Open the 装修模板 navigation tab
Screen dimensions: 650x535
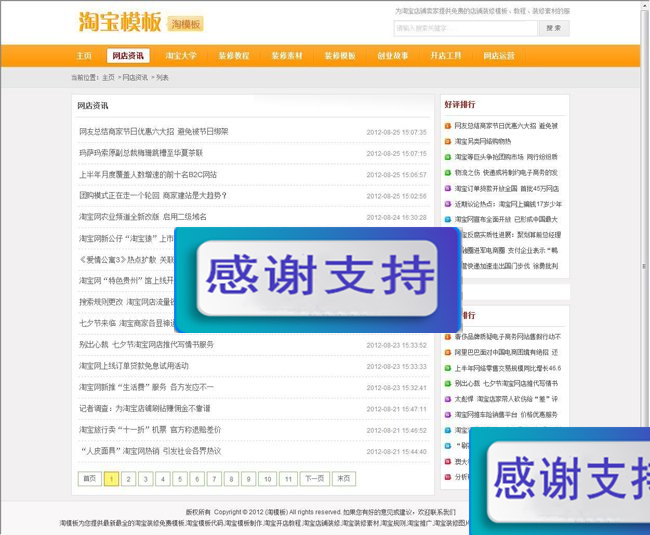tap(340, 56)
